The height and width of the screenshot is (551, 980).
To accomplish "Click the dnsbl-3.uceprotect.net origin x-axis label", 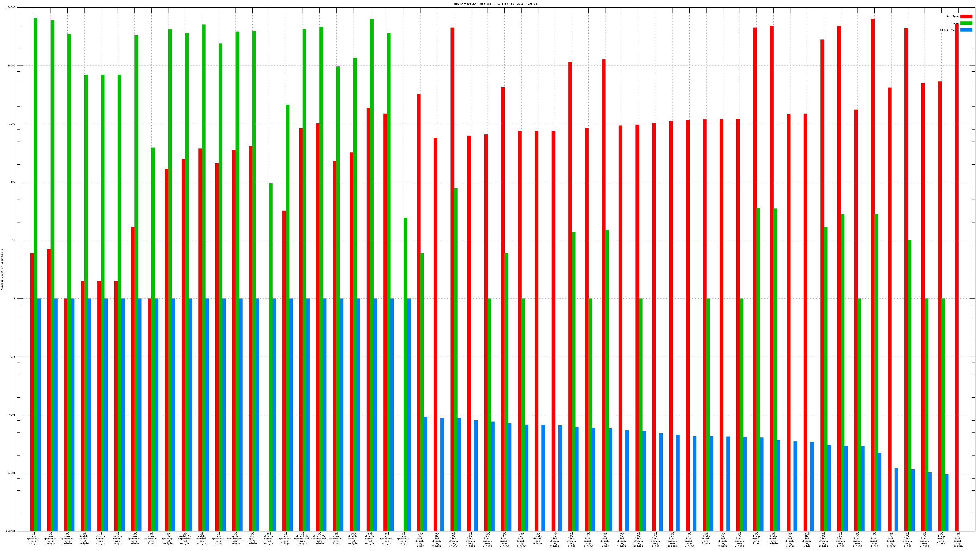I will (x=303, y=538).
